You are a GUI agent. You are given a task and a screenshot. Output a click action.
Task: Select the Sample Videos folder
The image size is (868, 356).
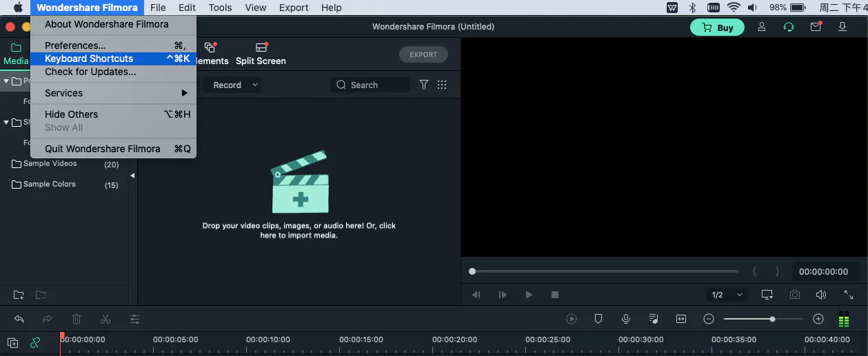click(x=65, y=164)
